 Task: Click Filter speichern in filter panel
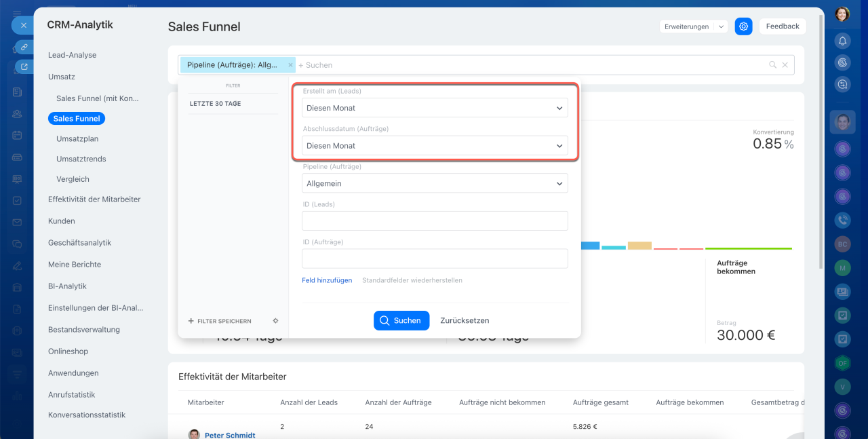pos(220,321)
